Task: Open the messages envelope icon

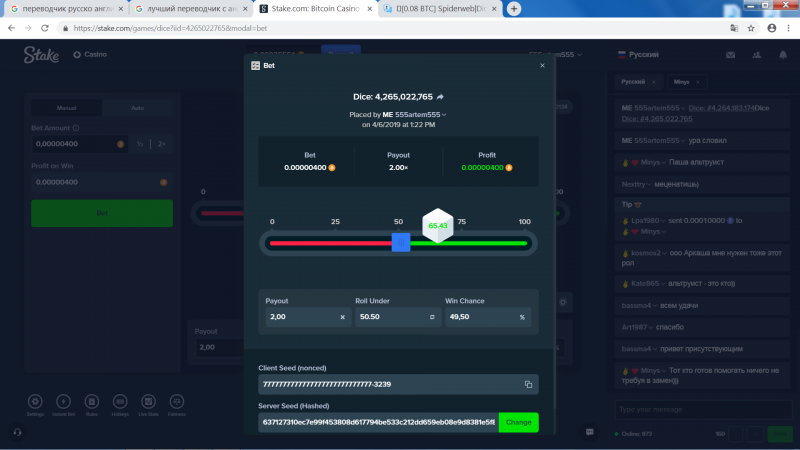Action: [731, 55]
